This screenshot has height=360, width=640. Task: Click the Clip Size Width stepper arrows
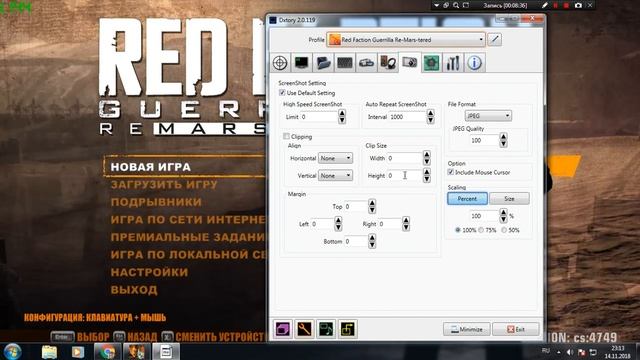pyautogui.click(x=427, y=158)
